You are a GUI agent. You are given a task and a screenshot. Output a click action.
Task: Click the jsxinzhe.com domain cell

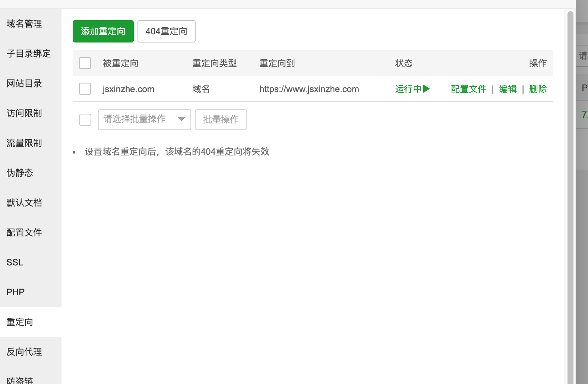129,89
